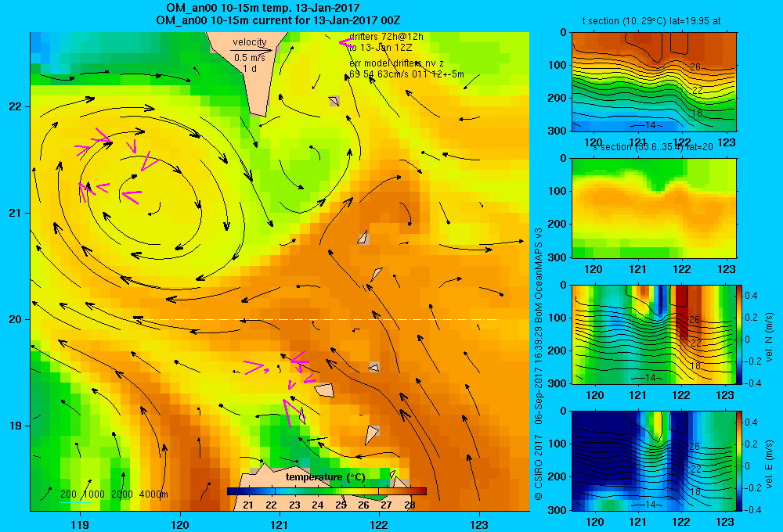Click the 'velocity' legend label

pos(250,42)
